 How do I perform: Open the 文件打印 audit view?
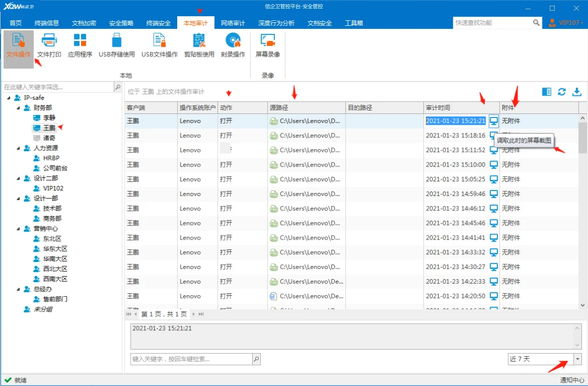[x=49, y=46]
